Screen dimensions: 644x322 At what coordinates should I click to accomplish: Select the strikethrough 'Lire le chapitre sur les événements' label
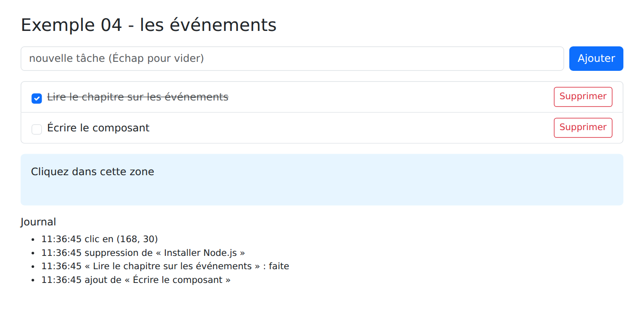click(x=138, y=97)
